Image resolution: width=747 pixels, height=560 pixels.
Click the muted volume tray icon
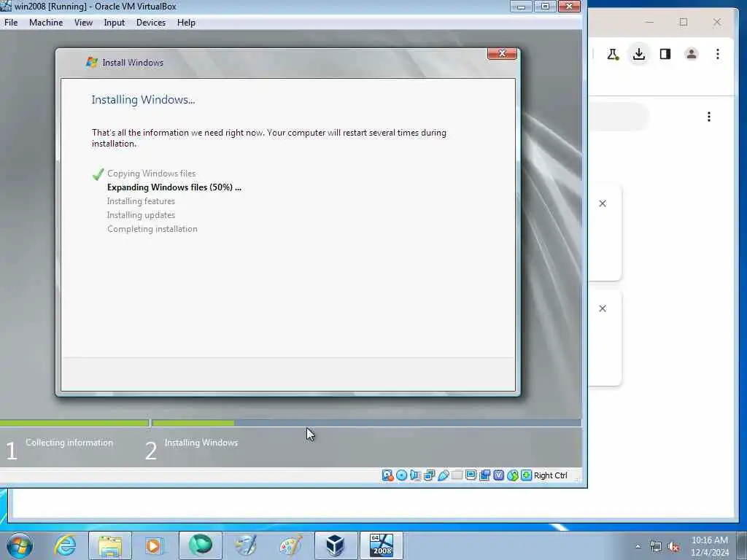click(673, 546)
